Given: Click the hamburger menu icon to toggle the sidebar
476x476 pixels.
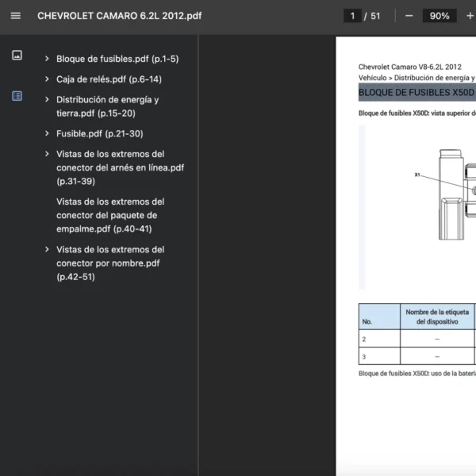Looking at the screenshot, I should [x=16, y=16].
